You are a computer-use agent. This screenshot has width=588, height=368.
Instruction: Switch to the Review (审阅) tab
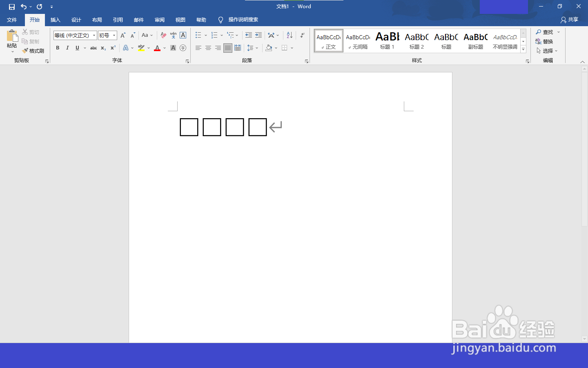click(x=160, y=20)
